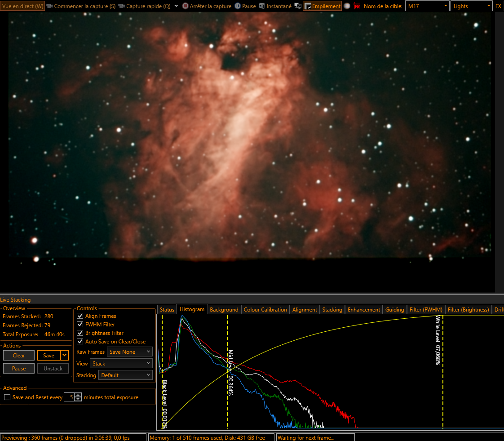The image size is (504, 441).
Task: Enable the Save and Reset every checkbox
Action: pos(7,397)
